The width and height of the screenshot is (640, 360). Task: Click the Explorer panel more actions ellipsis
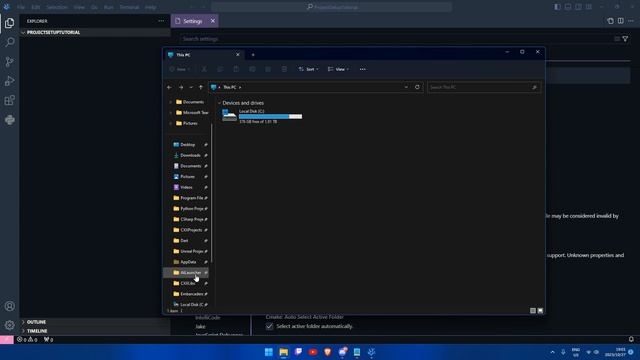coord(161,21)
